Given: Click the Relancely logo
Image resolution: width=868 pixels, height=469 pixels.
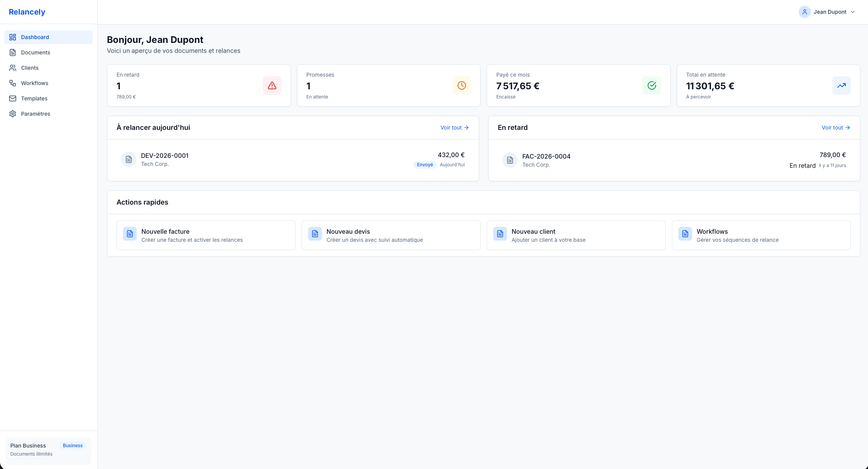Looking at the screenshot, I should click(27, 12).
